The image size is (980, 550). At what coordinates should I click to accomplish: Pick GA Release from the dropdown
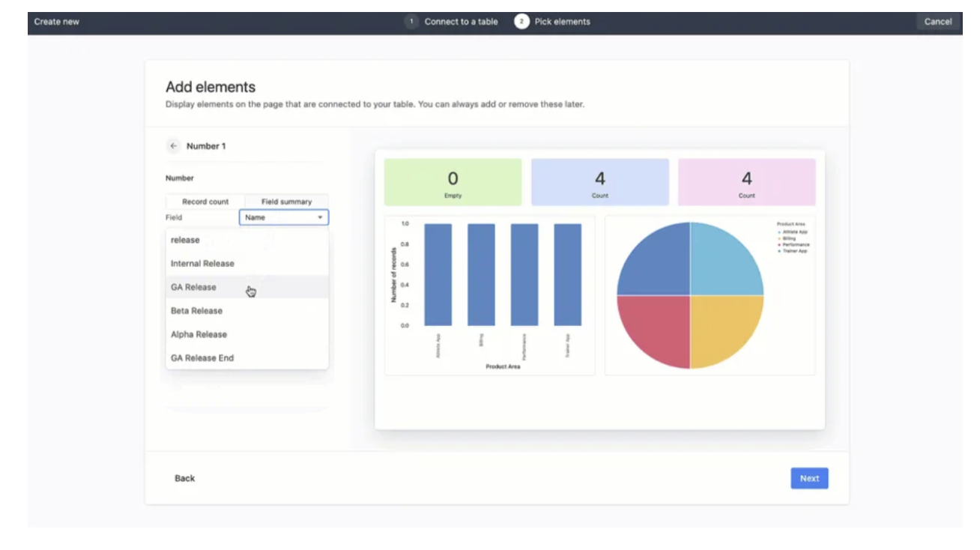pyautogui.click(x=193, y=287)
